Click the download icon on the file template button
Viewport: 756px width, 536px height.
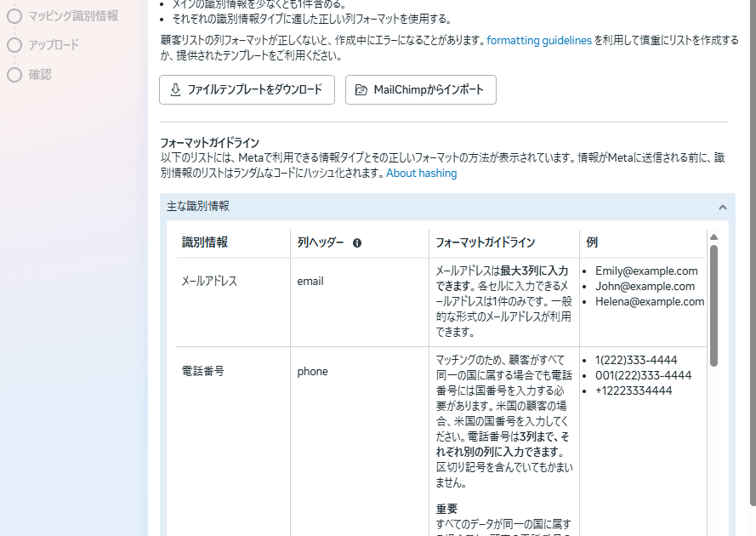(175, 89)
